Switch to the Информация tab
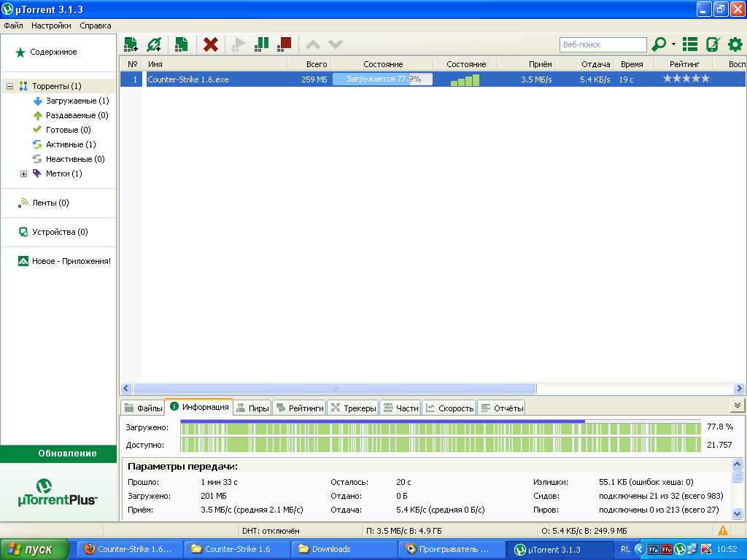The width and height of the screenshot is (747, 560). coord(199,407)
